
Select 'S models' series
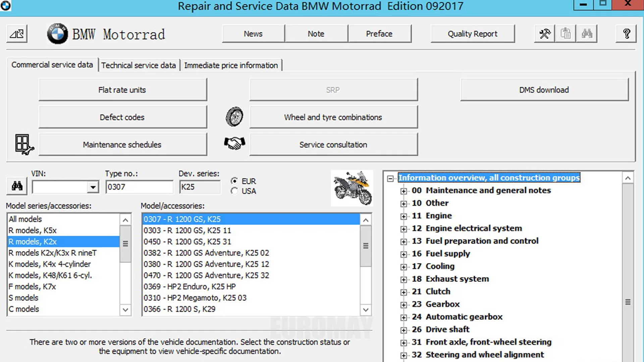[x=63, y=298]
